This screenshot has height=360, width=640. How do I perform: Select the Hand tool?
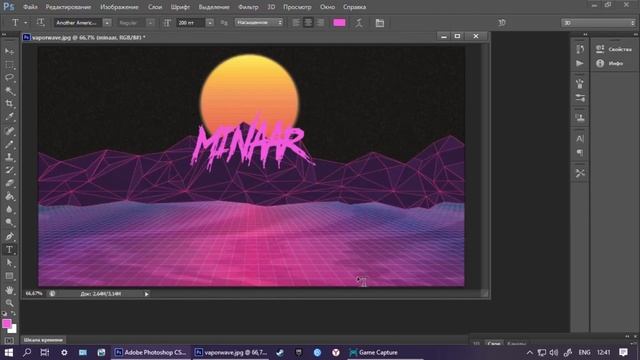[x=9, y=290]
